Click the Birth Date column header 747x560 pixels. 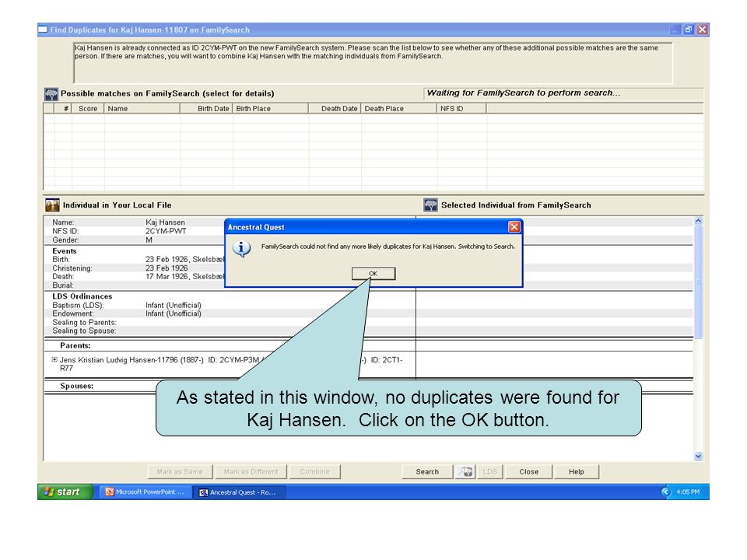(206, 109)
